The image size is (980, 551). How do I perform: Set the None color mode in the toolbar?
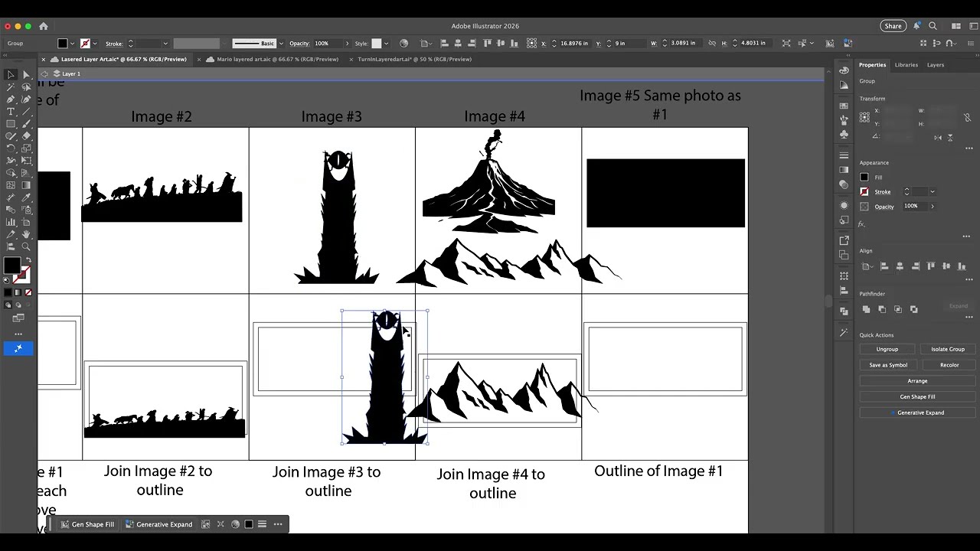[29, 292]
